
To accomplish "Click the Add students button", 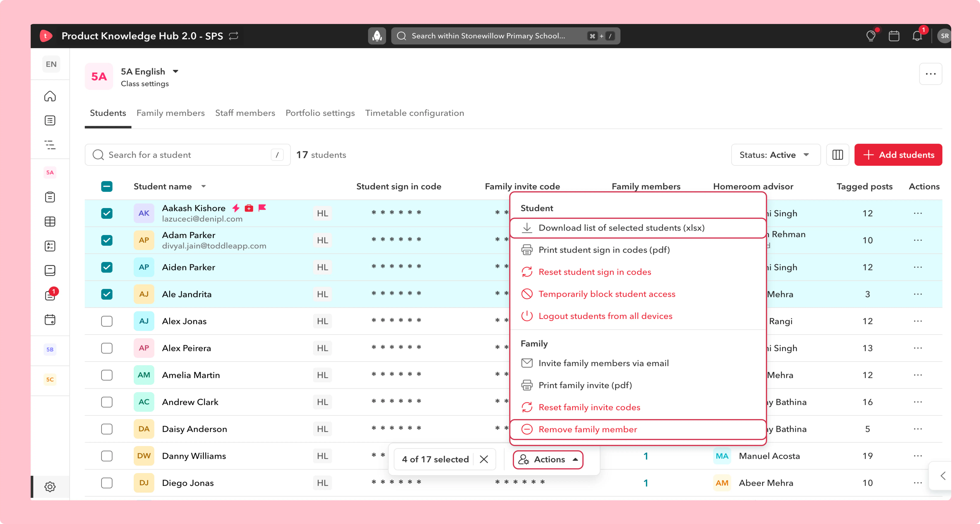I will (x=898, y=155).
